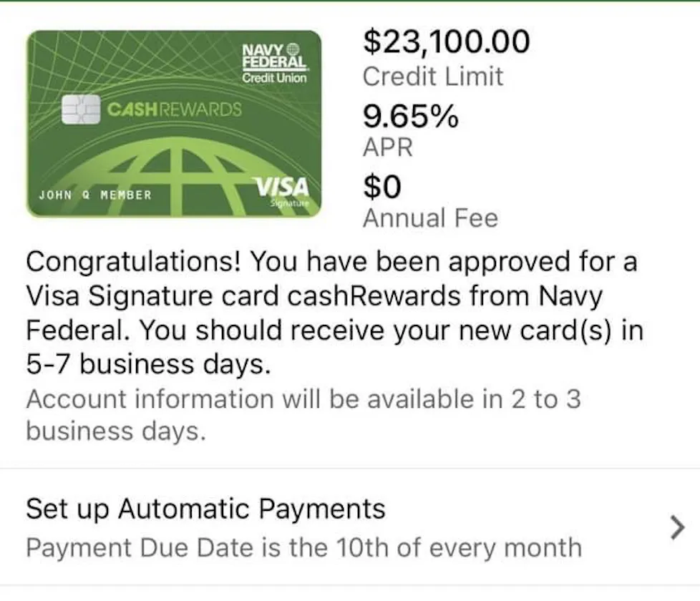Viewport: 700px width, 601px height.
Task: Select the $23,100.00 credit limit amount
Action: pos(447,41)
